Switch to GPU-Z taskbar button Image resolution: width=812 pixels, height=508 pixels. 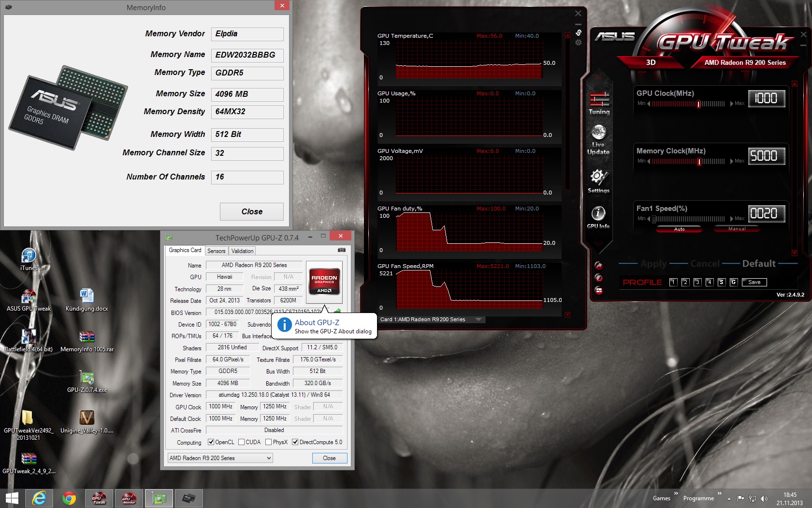click(x=159, y=498)
